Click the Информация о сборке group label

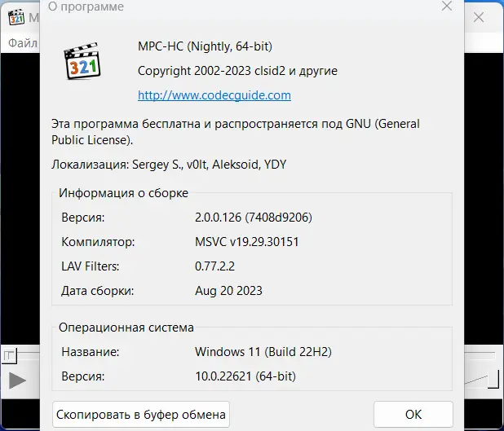click(123, 193)
